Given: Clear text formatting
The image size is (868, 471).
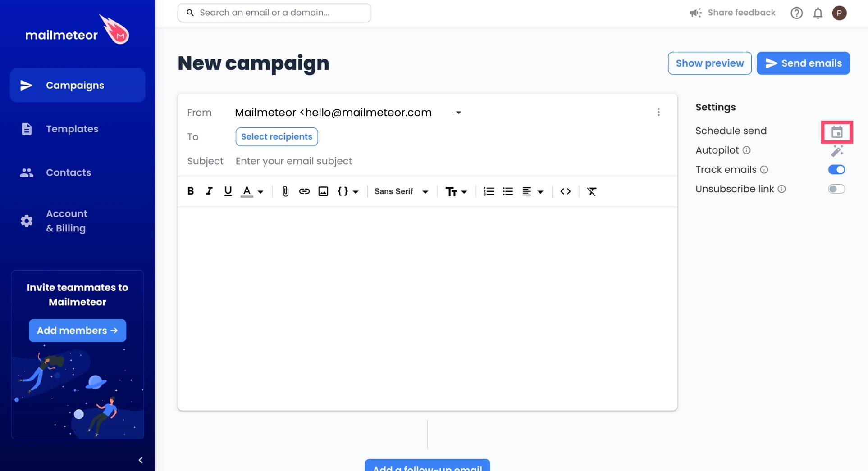Looking at the screenshot, I should point(592,191).
